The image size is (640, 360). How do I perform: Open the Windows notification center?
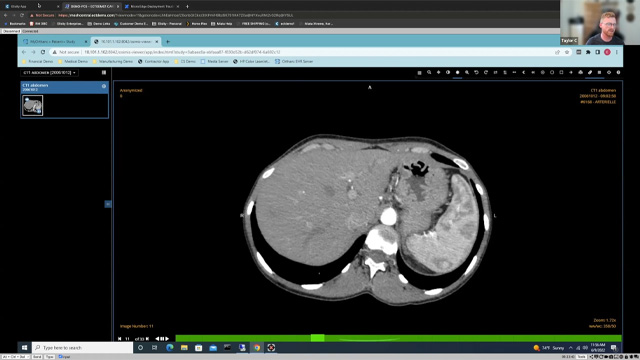tap(614, 348)
